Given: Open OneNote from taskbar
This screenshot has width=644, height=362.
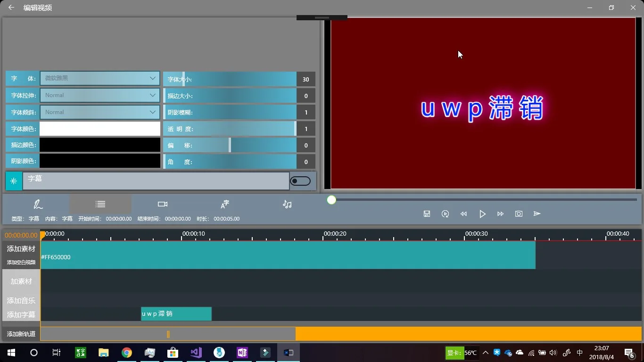Looking at the screenshot, I should point(242,353).
